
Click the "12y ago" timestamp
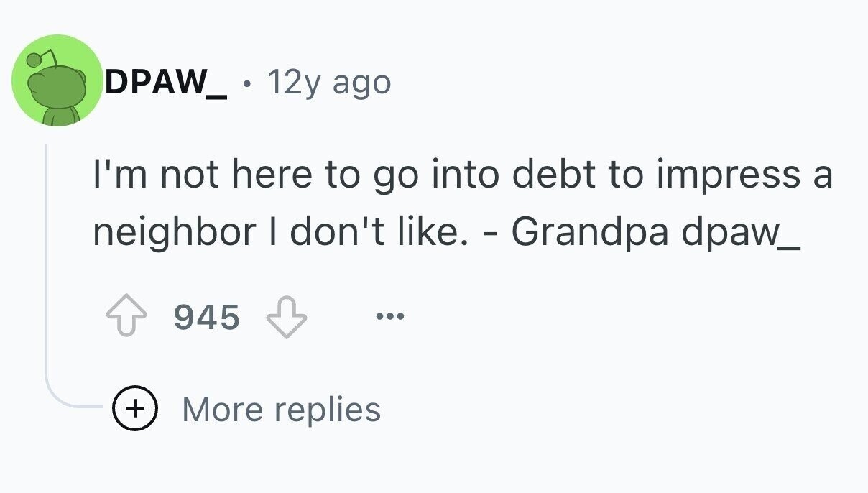click(x=329, y=83)
